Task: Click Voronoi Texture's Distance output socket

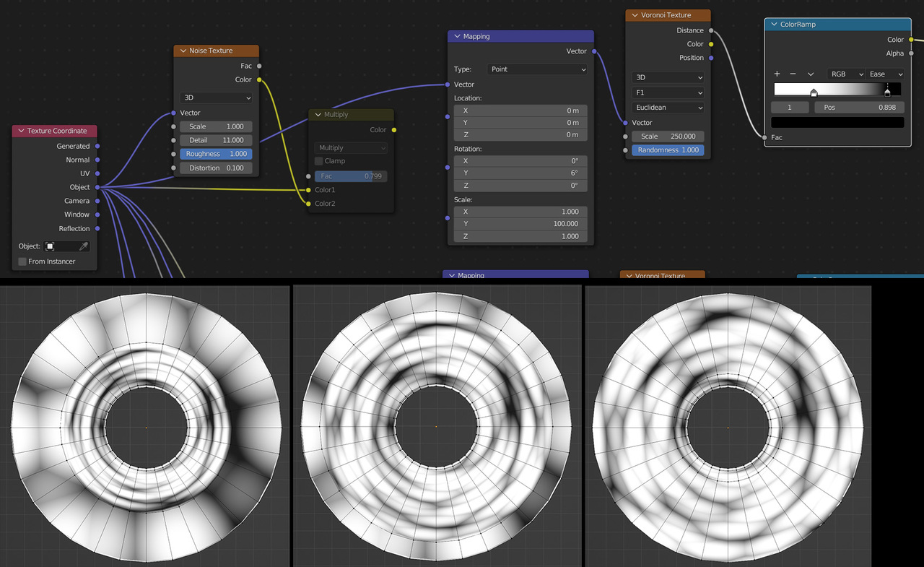Action: (x=711, y=30)
